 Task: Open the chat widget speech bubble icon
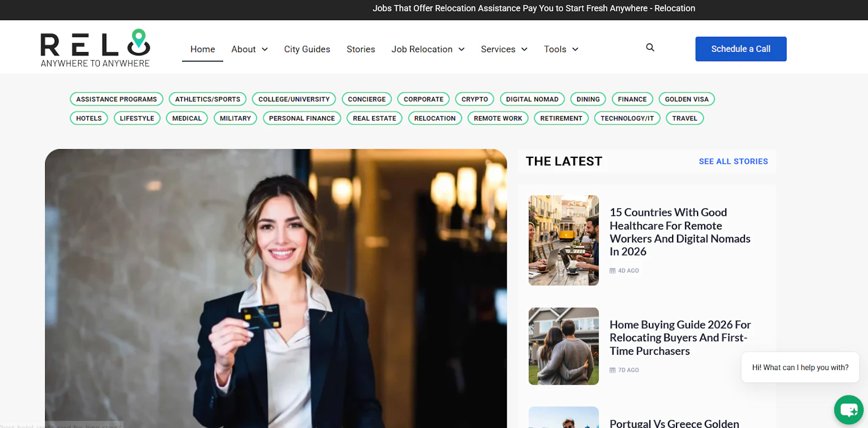(848, 410)
